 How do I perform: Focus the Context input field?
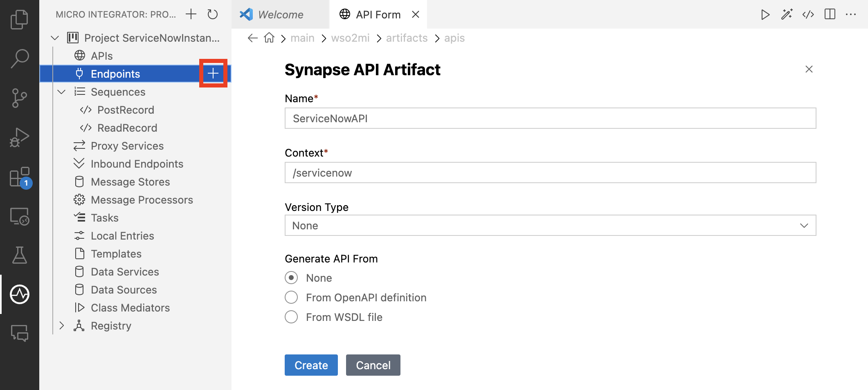point(550,173)
